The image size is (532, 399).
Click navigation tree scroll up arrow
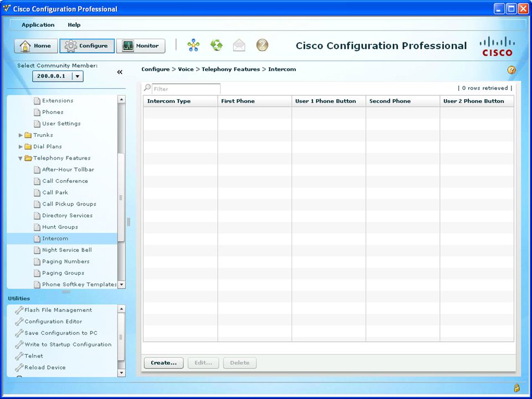coord(121,99)
